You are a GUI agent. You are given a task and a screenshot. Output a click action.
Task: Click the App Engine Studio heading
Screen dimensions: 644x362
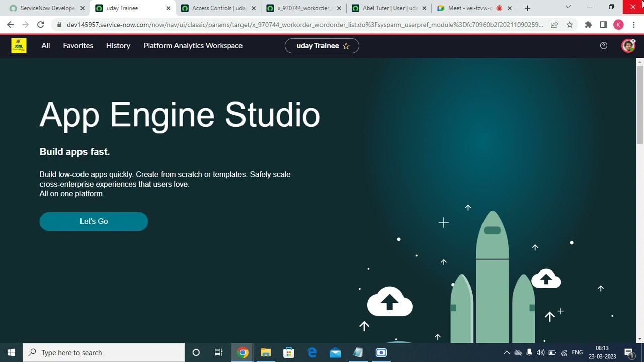(180, 115)
